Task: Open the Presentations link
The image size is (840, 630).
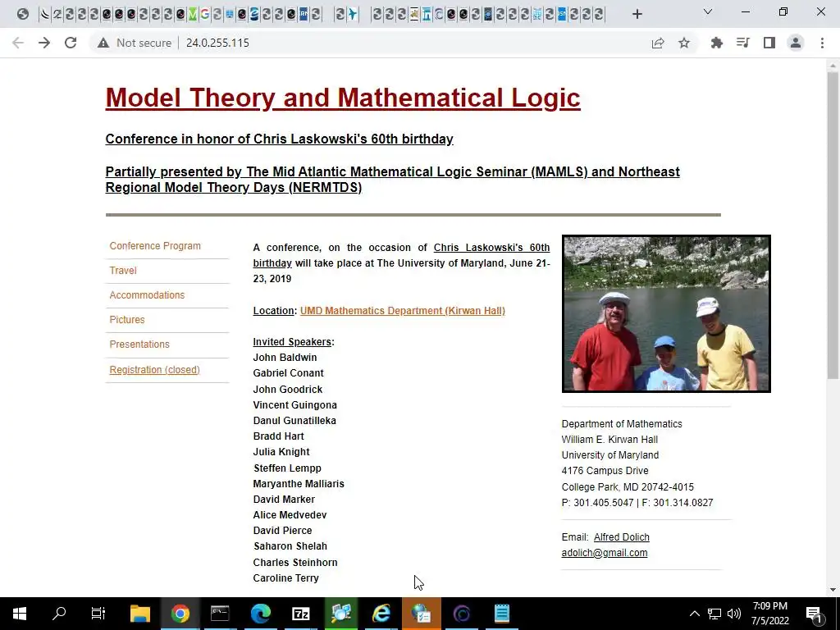Action: pyautogui.click(x=139, y=345)
